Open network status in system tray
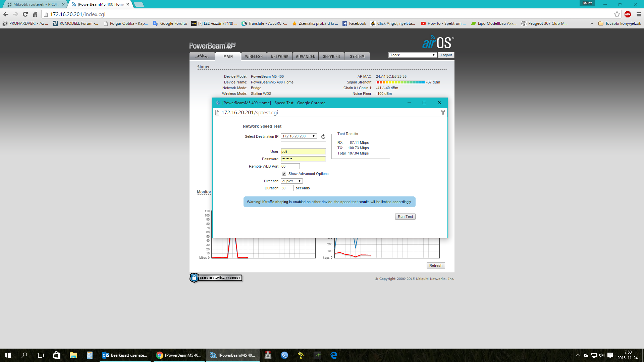This screenshot has width=644, height=362. pyautogui.click(x=594, y=355)
